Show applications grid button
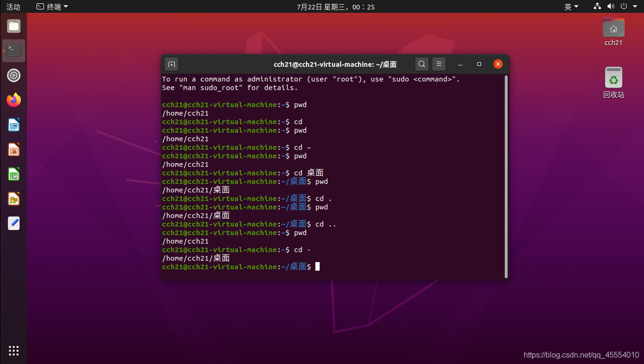644x364 pixels. click(14, 351)
